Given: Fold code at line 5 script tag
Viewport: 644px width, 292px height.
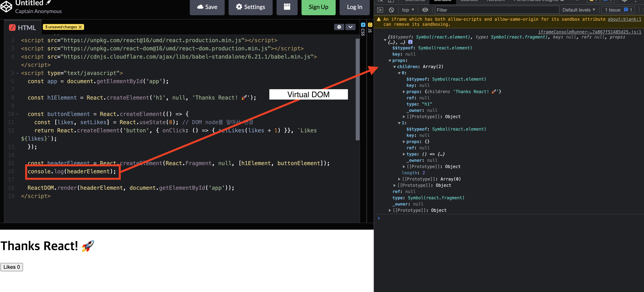Looking at the screenshot, I should pyautogui.click(x=17, y=73).
